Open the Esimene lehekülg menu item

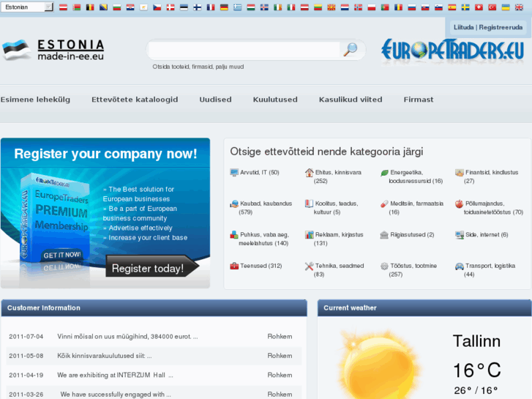[x=35, y=100]
